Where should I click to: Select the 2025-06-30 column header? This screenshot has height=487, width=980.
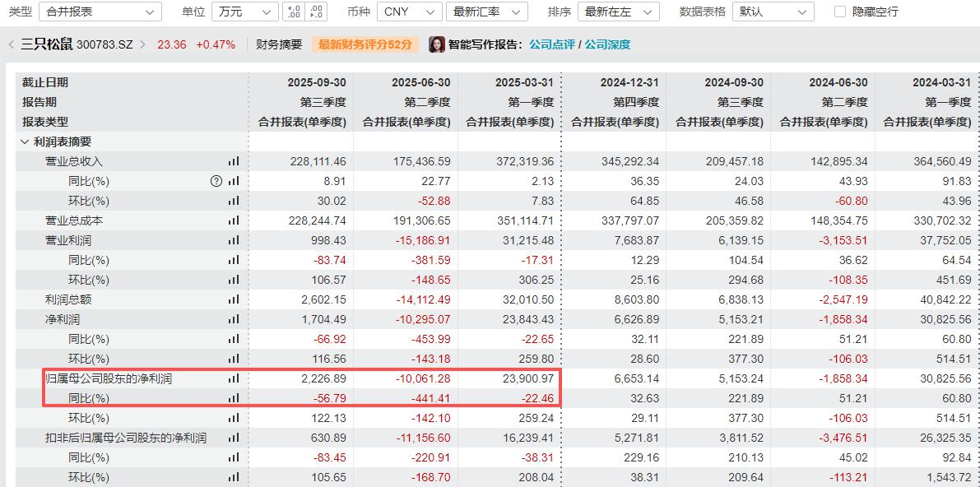coord(420,82)
